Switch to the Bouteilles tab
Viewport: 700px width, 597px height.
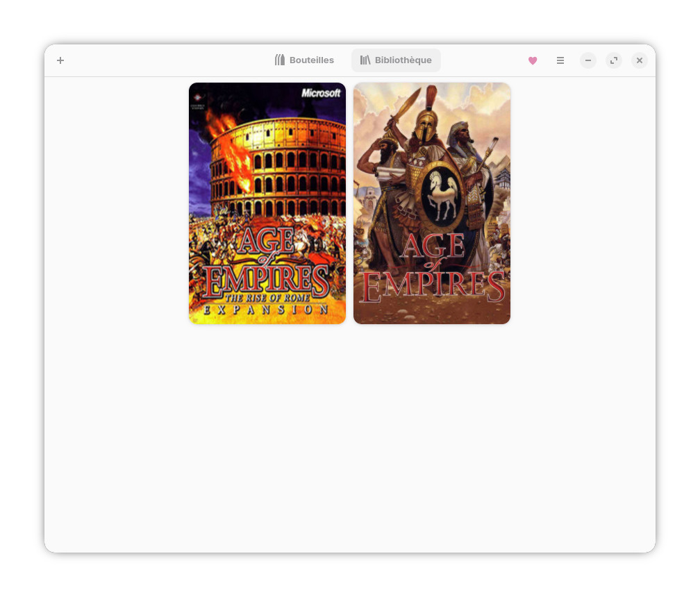click(304, 60)
